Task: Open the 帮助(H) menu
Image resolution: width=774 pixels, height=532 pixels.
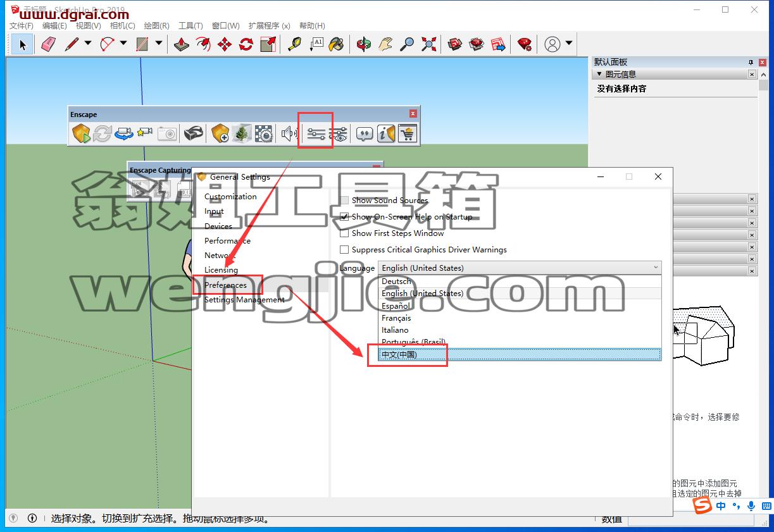Action: pos(312,26)
